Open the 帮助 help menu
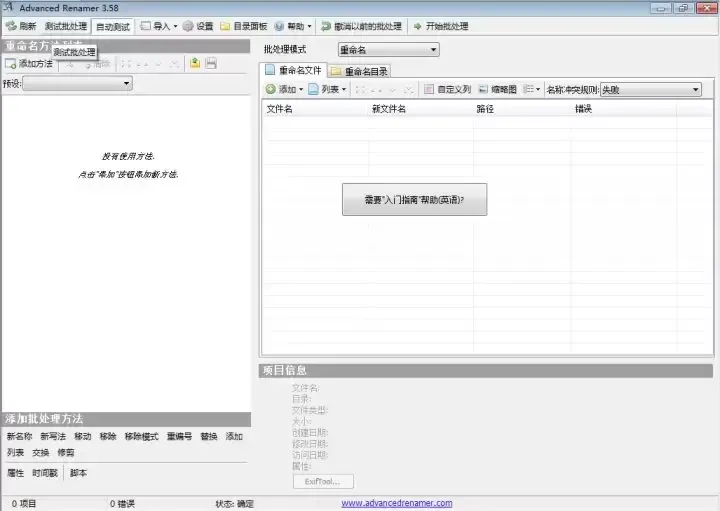The height and width of the screenshot is (511, 720). [x=293, y=26]
